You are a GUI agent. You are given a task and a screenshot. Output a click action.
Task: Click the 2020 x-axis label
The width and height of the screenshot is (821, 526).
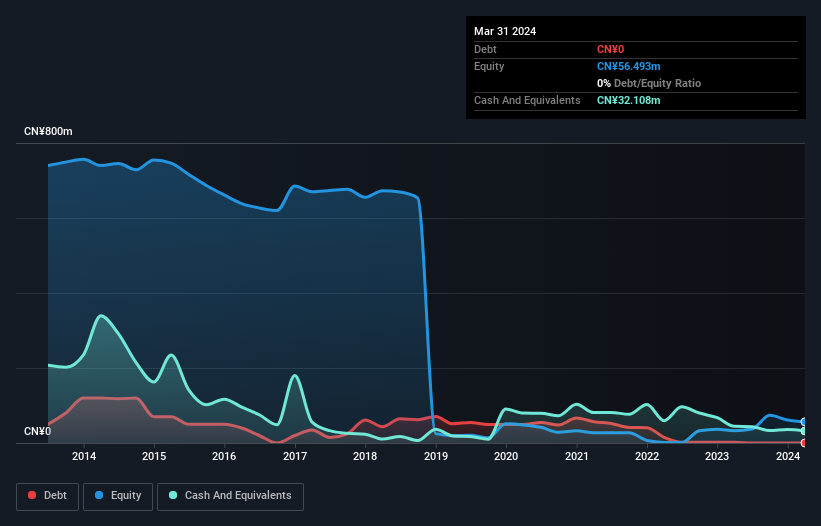click(x=506, y=456)
